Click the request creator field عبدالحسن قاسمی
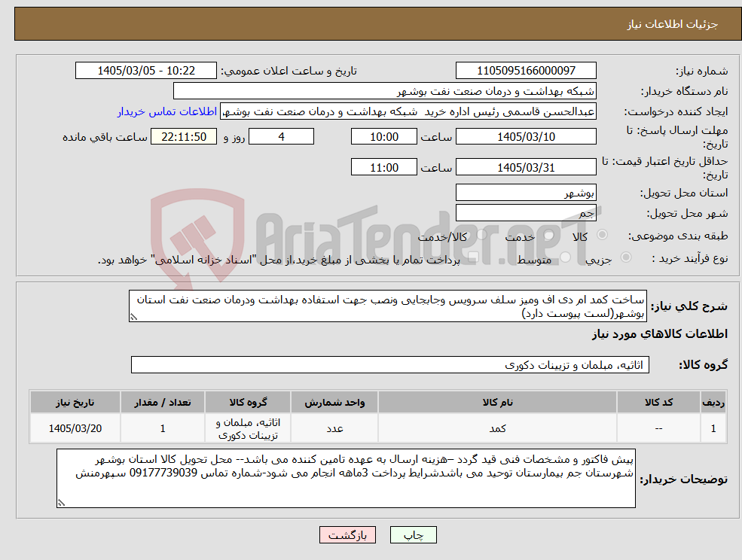The image size is (742, 560). point(408,111)
